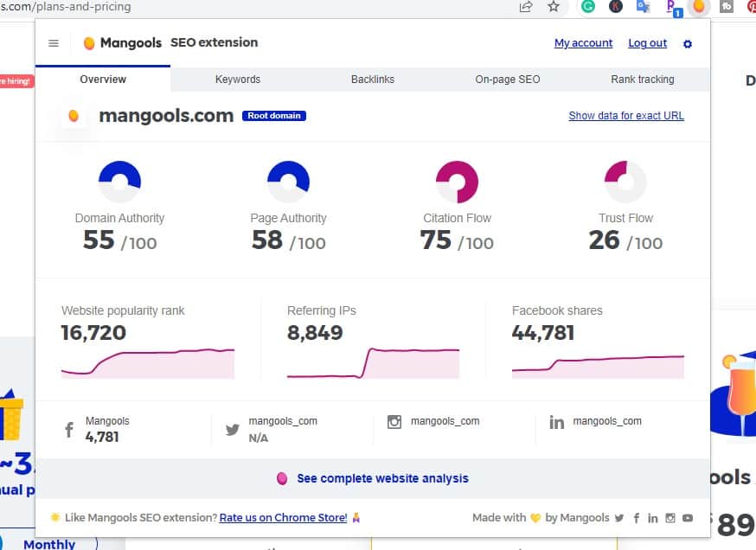The height and width of the screenshot is (550, 756).
Task: Click the mangools_com handle beside the Twitter icon
Action: pos(283,421)
